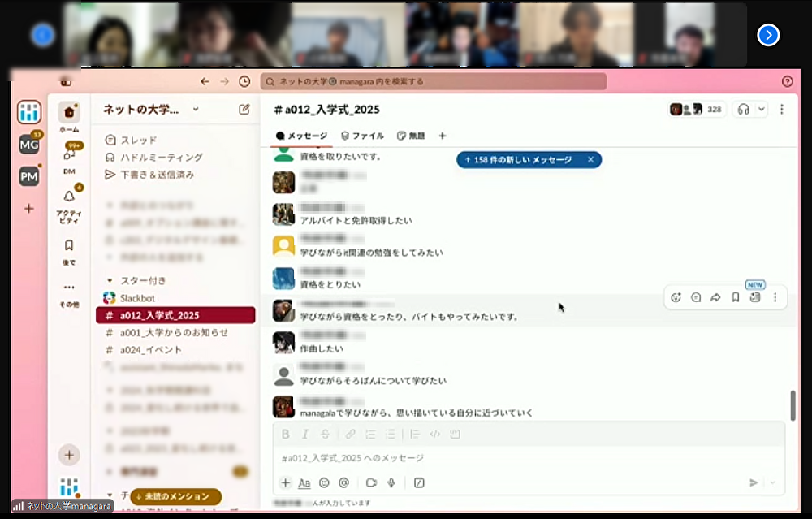The height and width of the screenshot is (519, 812).
Task: Open the emoji picker in the composer
Action: pos(324,482)
